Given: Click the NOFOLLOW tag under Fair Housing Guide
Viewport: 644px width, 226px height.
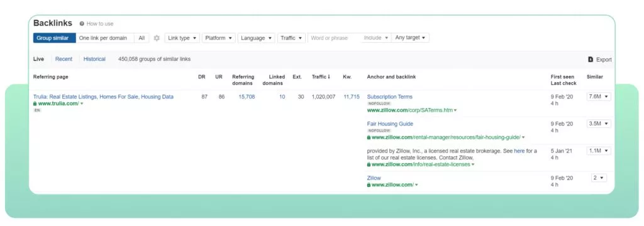Looking at the screenshot, I should pos(379,131).
